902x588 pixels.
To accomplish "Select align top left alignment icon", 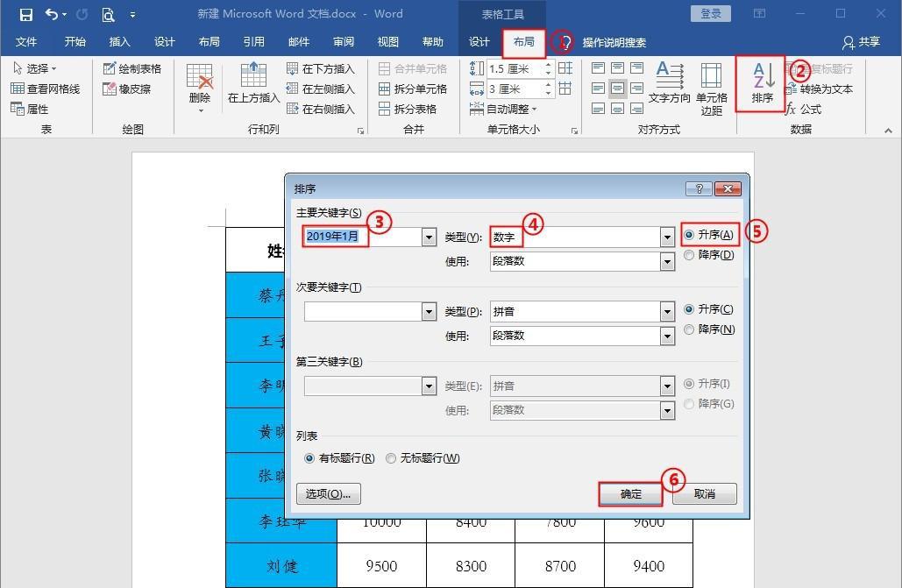I will (x=598, y=68).
